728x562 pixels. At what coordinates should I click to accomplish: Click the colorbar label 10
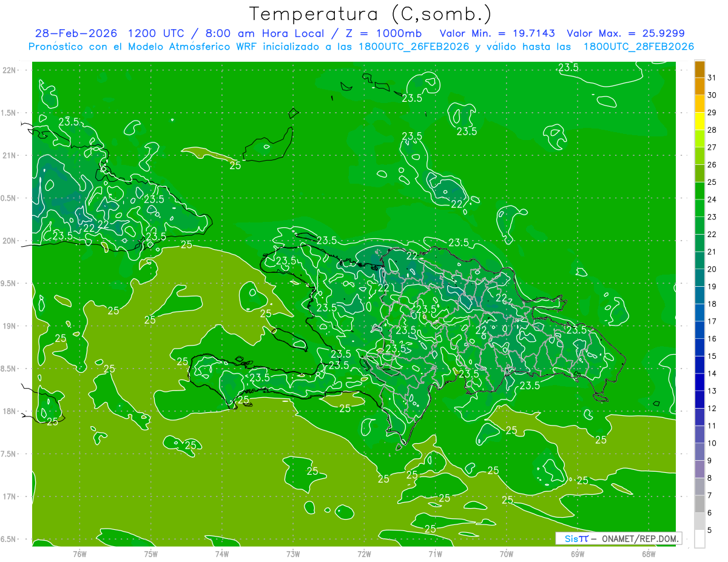coord(712,443)
